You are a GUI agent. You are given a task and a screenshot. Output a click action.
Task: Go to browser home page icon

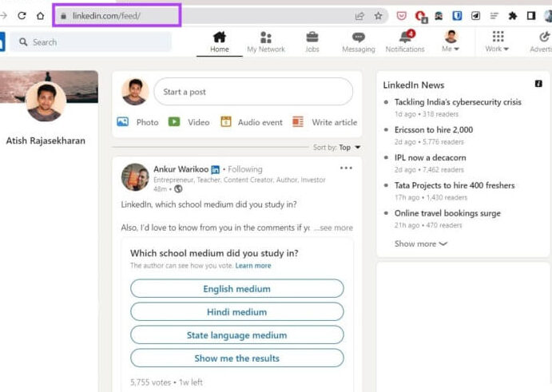click(x=41, y=16)
